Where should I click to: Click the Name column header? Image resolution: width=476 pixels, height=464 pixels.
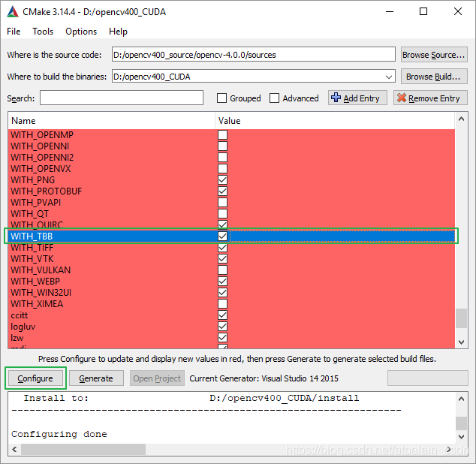point(111,121)
